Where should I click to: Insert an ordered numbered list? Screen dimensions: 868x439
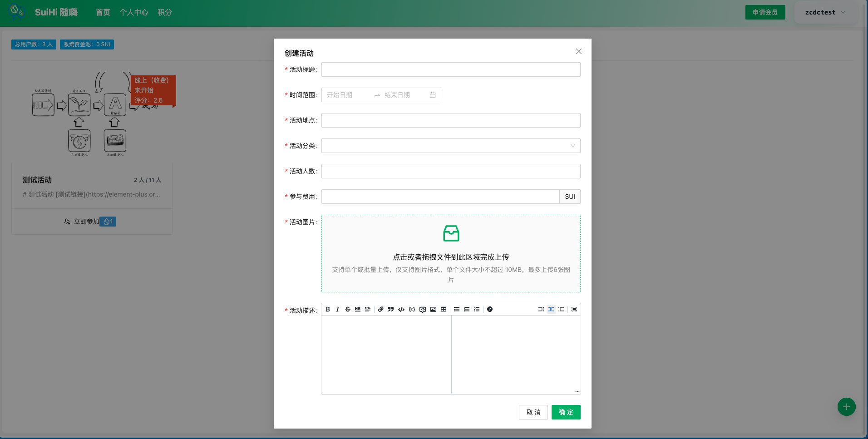(x=467, y=309)
